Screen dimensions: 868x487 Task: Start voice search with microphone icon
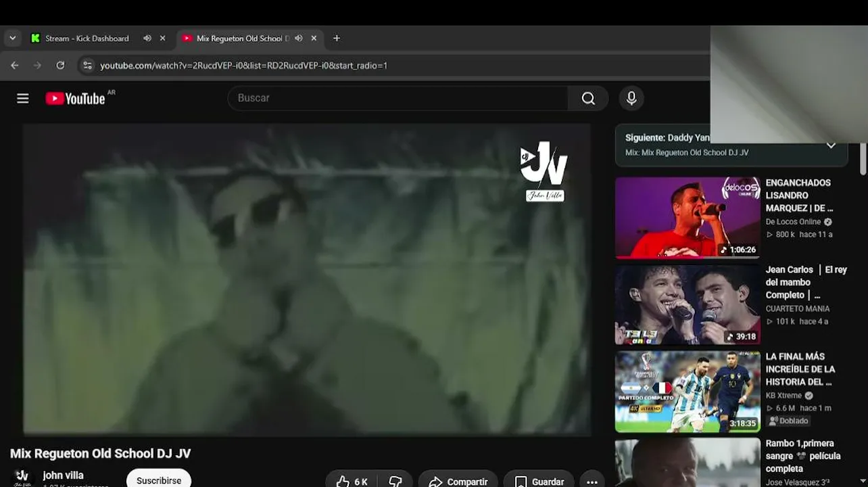[631, 99]
